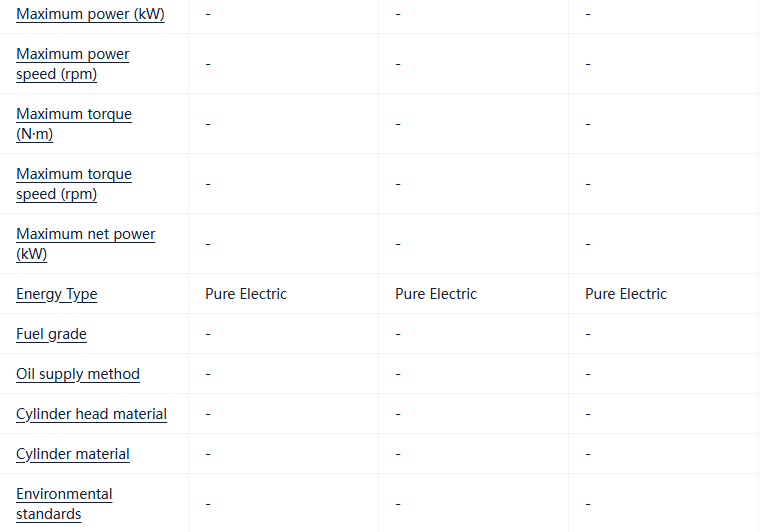The height and width of the screenshot is (532, 762).
Task: Click the leftmost Pure Electric value
Action: pos(246,294)
